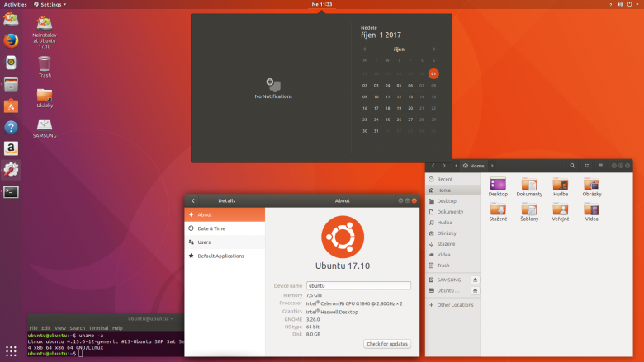Select About in Details sidebar
The width and height of the screenshot is (644, 362).
coord(225,214)
